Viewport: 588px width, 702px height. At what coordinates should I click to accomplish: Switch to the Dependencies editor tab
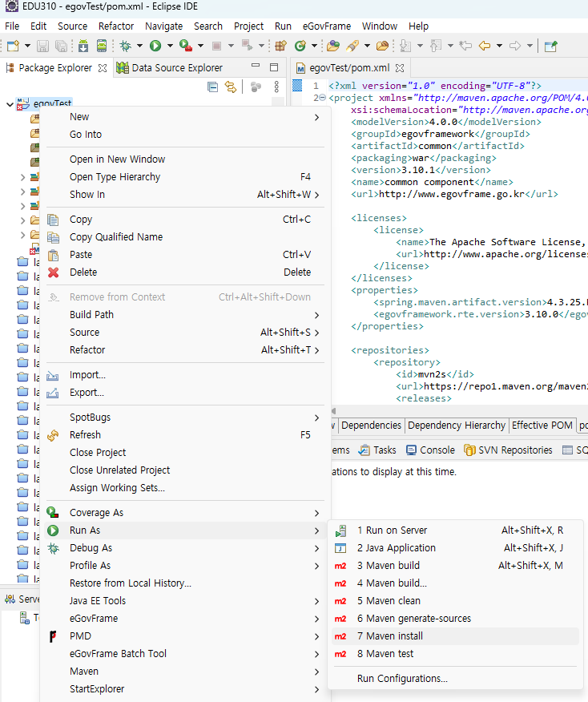click(372, 426)
